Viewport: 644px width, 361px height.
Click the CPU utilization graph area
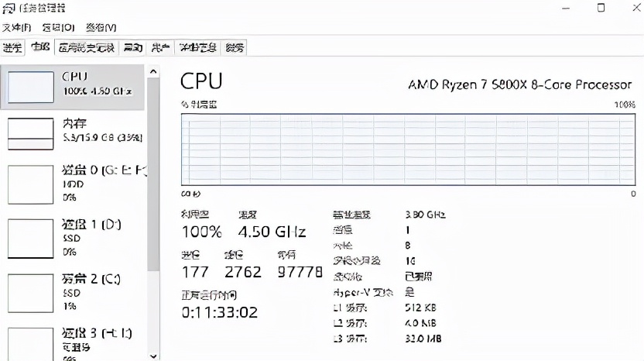(x=408, y=150)
